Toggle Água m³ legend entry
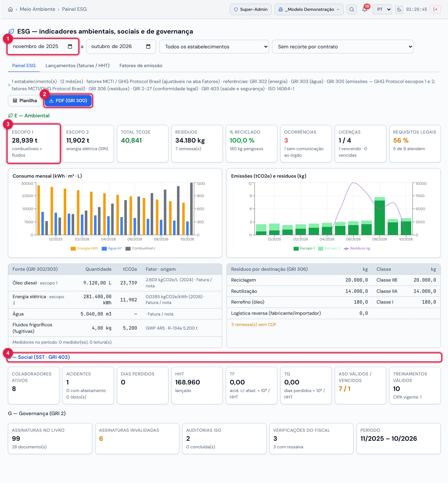This screenshot has height=483, width=448. pyautogui.click(x=112, y=248)
